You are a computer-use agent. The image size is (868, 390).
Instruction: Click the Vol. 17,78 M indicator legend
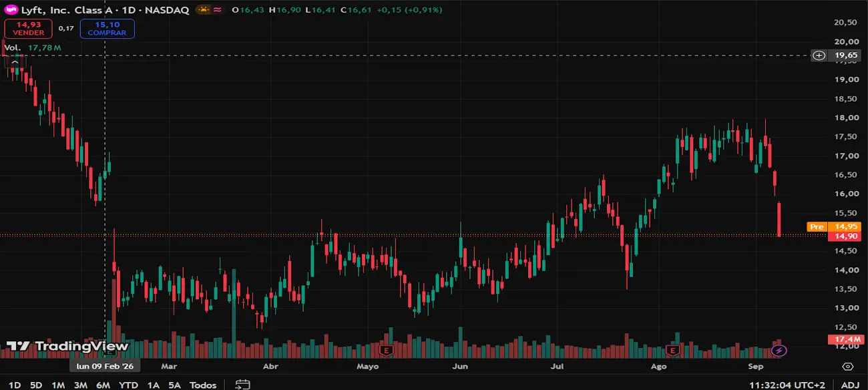pyautogui.click(x=33, y=48)
